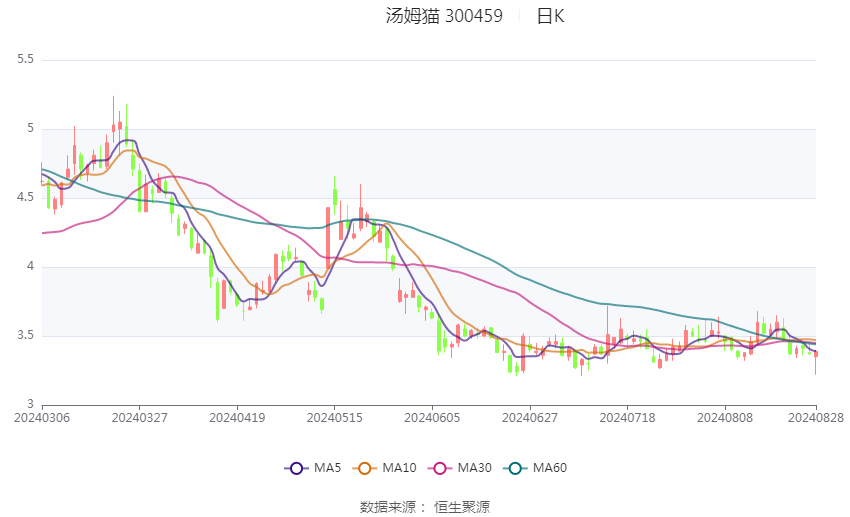Select the 20240306 x-axis date label

click(42, 418)
